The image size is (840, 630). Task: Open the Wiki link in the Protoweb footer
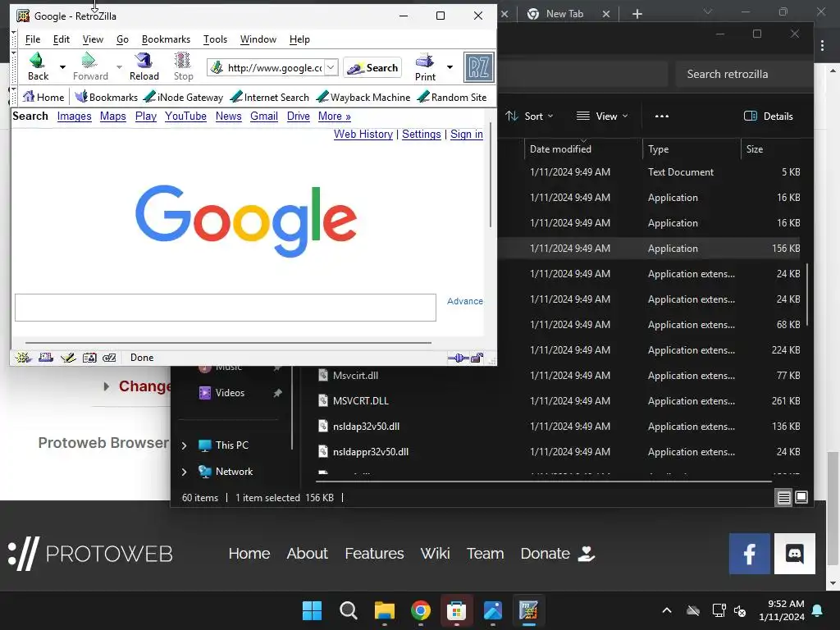[x=435, y=554]
